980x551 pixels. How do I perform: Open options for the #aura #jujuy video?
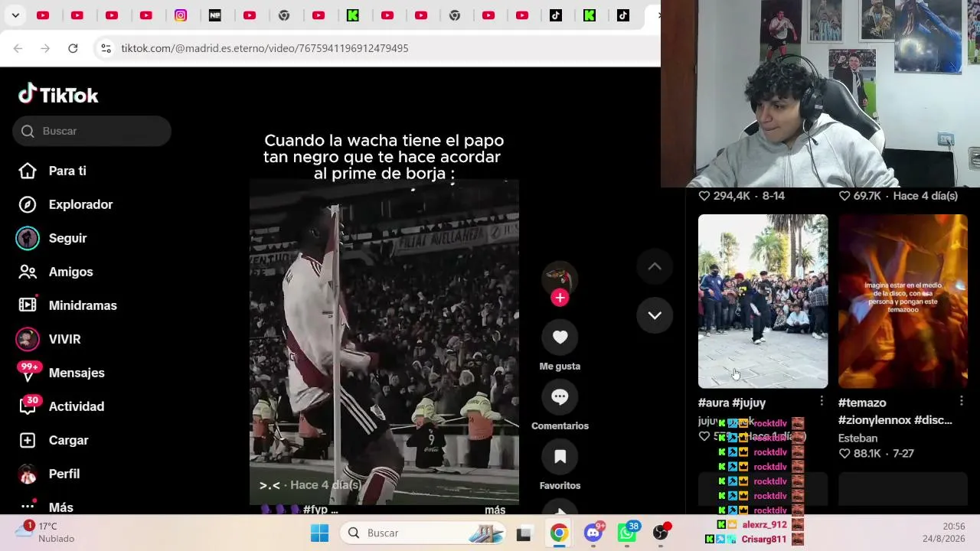(x=822, y=401)
